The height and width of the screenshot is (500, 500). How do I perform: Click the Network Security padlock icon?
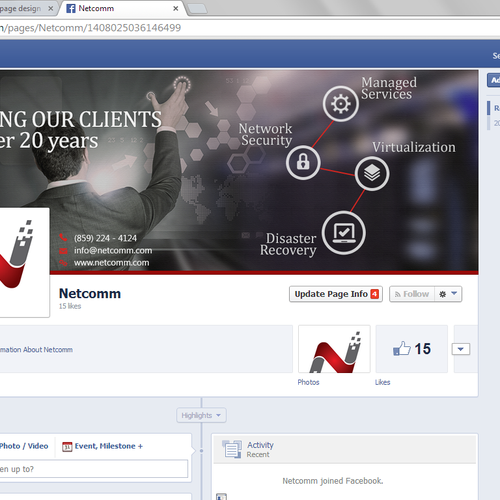click(303, 162)
